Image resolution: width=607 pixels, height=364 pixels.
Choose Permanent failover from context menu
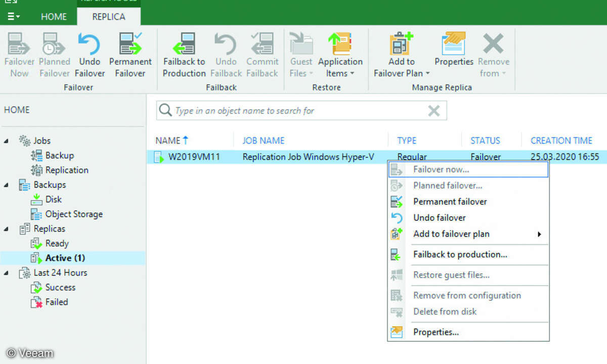pyautogui.click(x=468, y=201)
